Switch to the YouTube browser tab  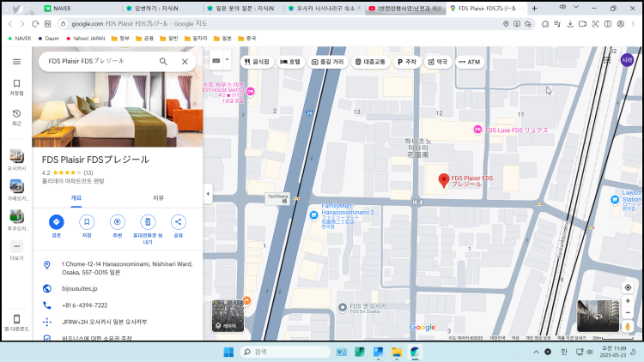(x=405, y=9)
